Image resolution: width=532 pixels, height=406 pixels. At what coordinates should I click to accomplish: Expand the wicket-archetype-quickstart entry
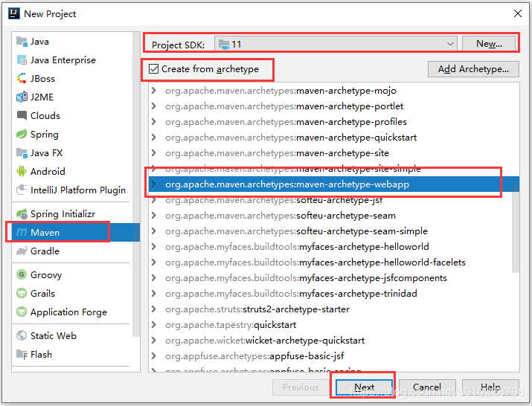coord(154,341)
